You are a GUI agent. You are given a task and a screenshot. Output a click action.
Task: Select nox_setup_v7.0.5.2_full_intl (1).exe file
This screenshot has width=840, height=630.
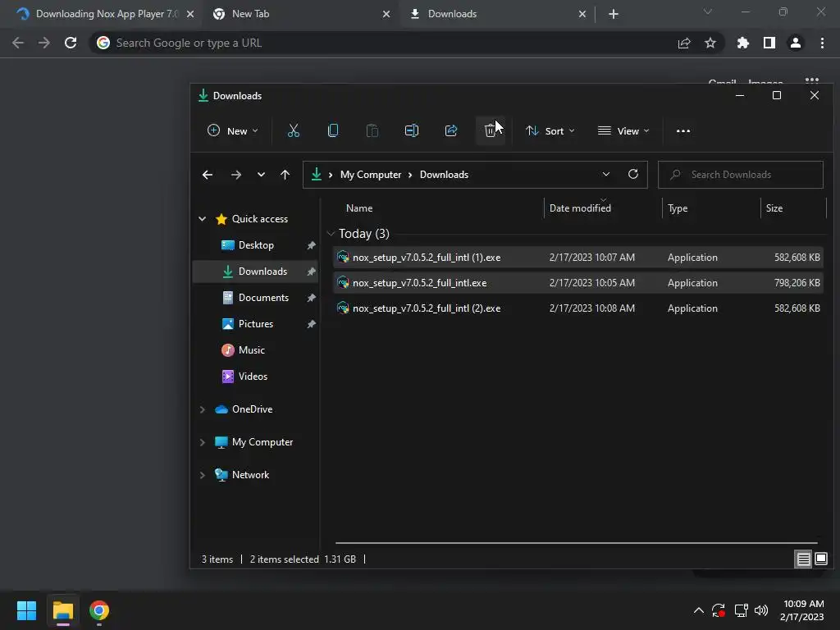click(x=578, y=258)
